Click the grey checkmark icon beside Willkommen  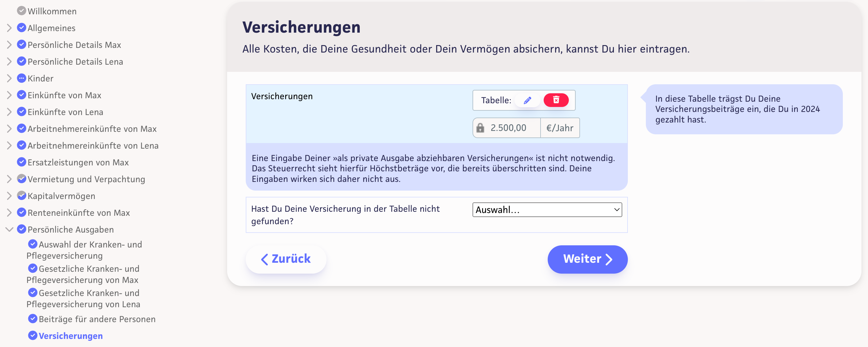tap(21, 11)
